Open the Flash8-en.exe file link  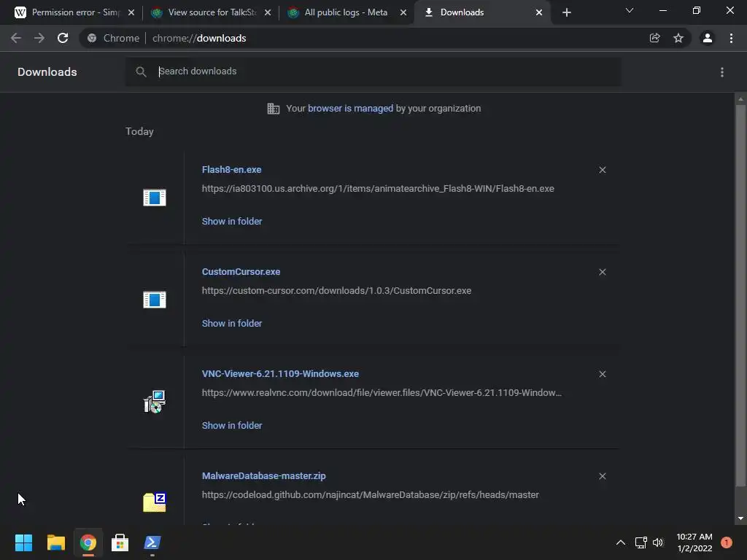pos(231,169)
